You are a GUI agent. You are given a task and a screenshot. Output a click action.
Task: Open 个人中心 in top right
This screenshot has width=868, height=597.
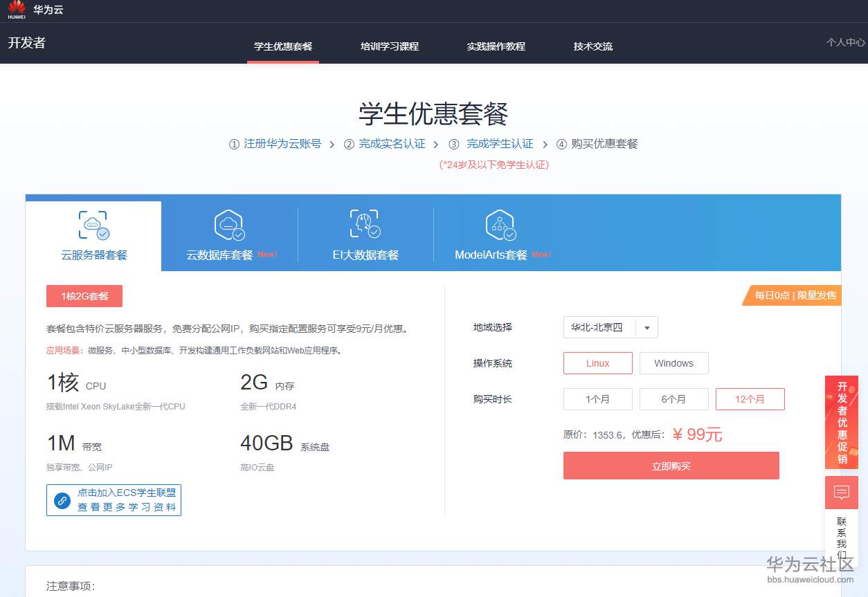(x=846, y=42)
